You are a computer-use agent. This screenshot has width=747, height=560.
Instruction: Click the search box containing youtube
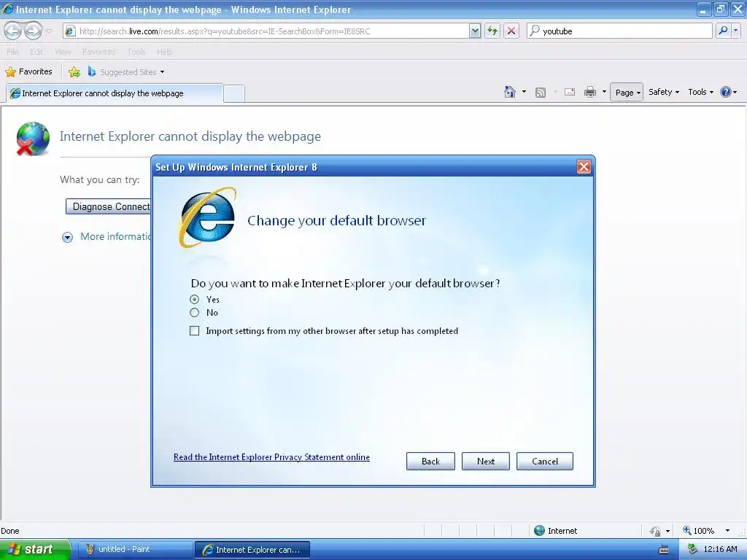click(x=619, y=31)
